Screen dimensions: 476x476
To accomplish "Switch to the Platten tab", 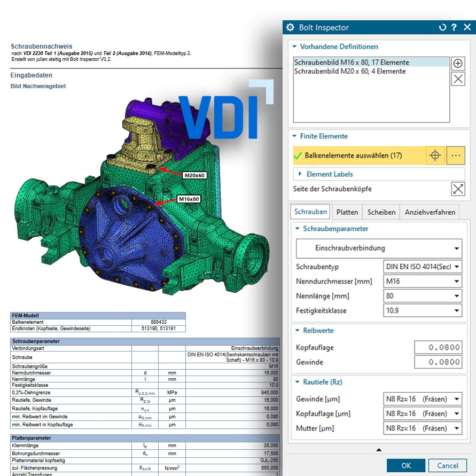I will [x=347, y=212].
